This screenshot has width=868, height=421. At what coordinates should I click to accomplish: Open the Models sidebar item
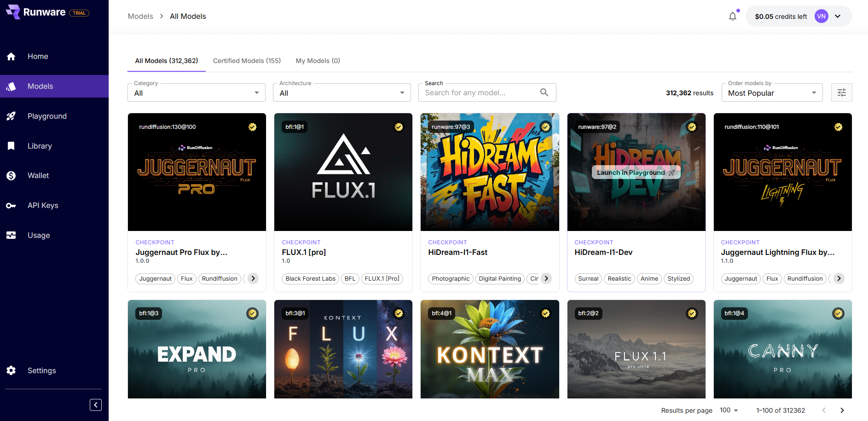pos(54,86)
